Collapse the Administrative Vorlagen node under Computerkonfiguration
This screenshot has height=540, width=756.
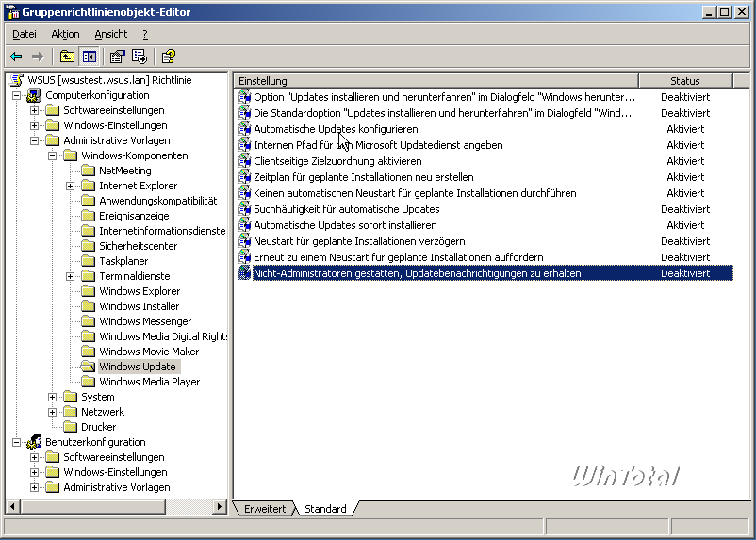click(x=34, y=140)
